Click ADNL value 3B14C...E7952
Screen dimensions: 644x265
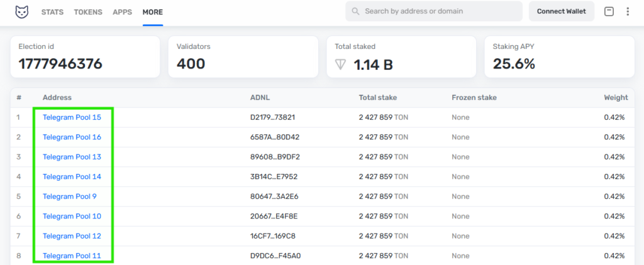(274, 176)
